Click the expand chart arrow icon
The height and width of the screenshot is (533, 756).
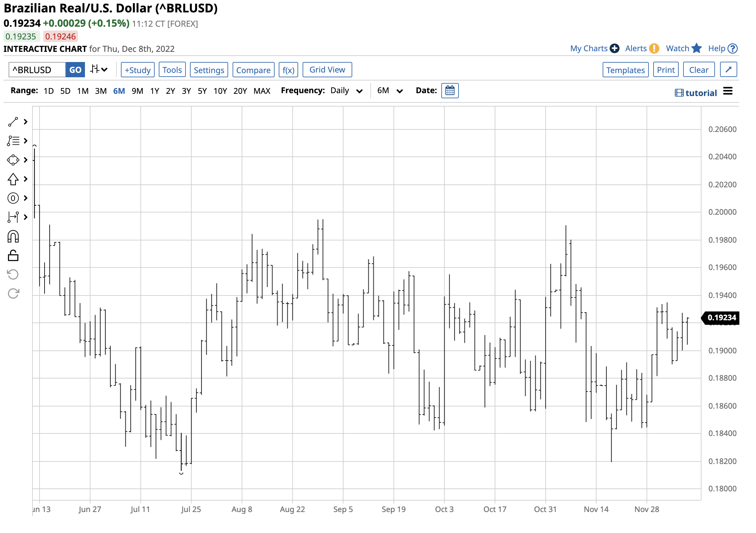729,70
